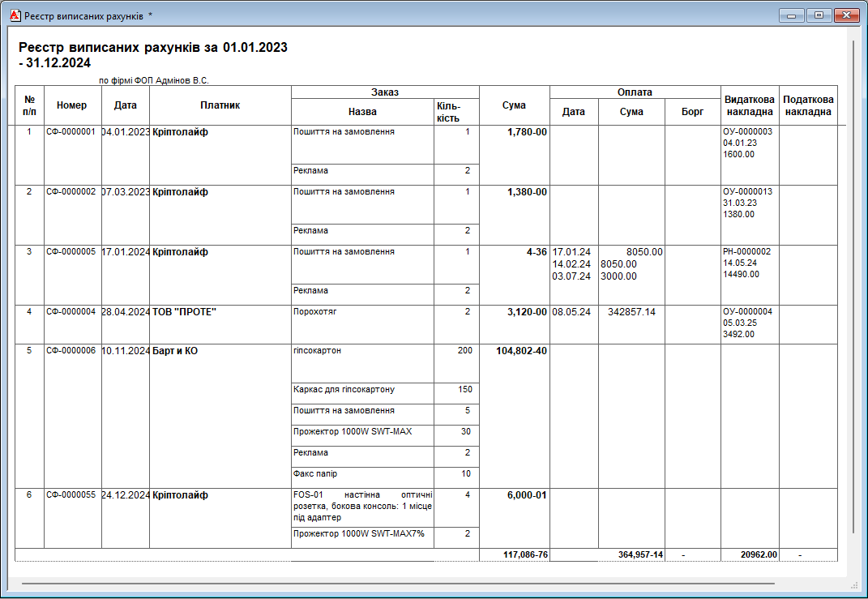Click the firm line ФОП Адмінов В.С.
Viewport: 868px width, 599px height.
(x=154, y=80)
